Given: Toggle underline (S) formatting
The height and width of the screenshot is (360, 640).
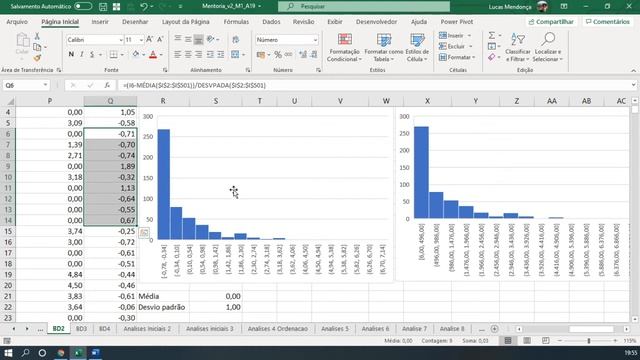Looking at the screenshot, I should click(92, 54).
